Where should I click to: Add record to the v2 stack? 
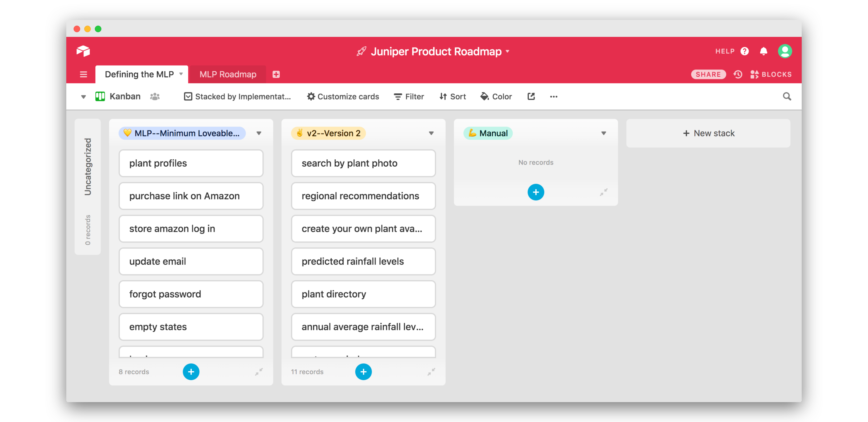(x=363, y=371)
